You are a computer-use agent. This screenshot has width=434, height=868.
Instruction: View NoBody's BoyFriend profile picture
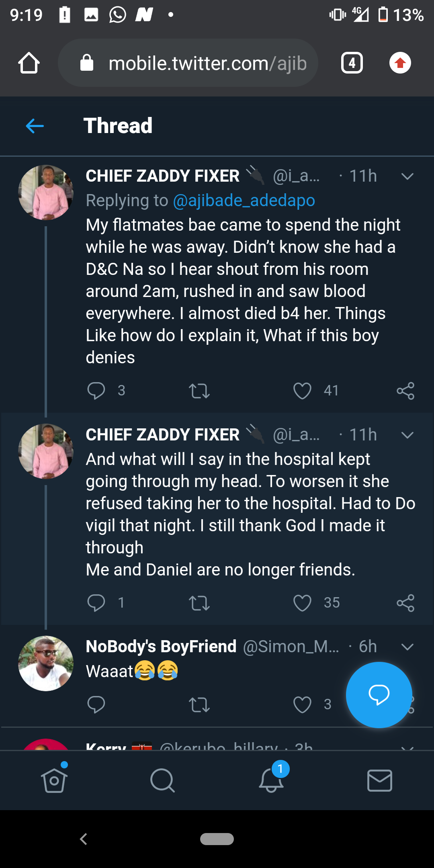click(x=46, y=663)
